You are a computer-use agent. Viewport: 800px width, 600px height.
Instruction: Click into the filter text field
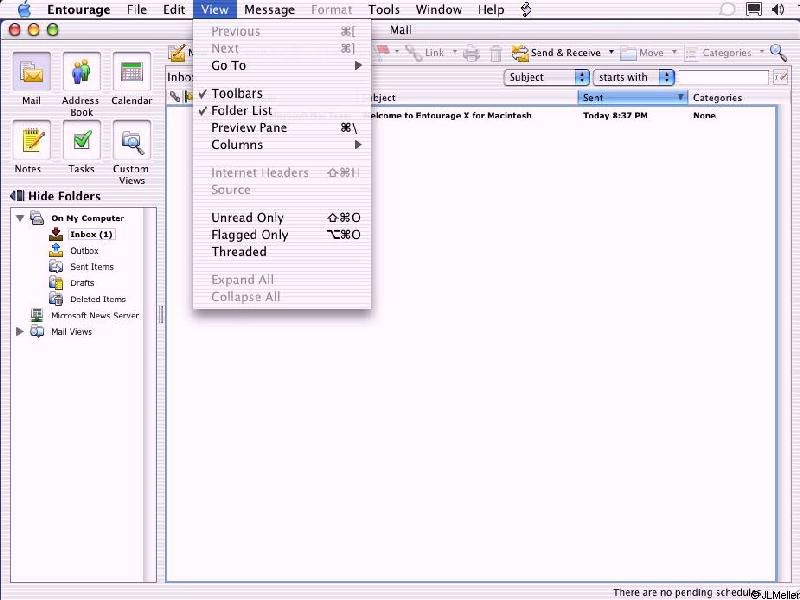(x=724, y=78)
